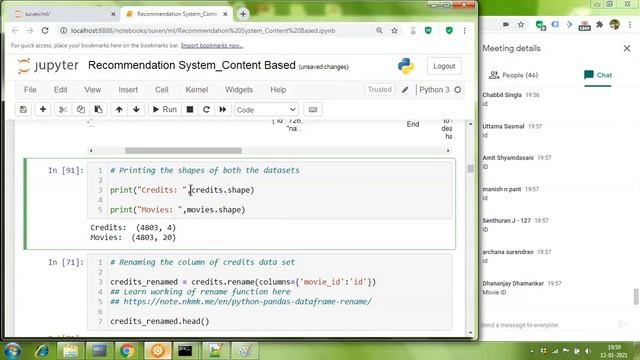Screen dimensions: 640x360
Task: Run the selected cell
Action: coord(164,109)
